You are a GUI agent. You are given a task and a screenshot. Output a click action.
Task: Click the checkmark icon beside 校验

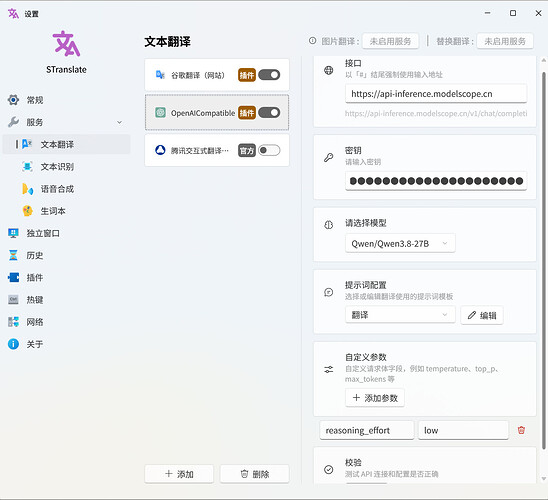(329, 469)
